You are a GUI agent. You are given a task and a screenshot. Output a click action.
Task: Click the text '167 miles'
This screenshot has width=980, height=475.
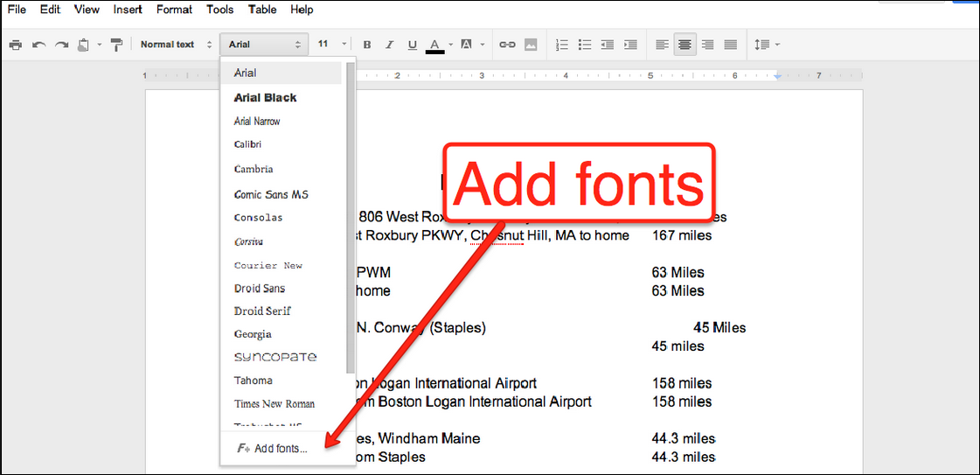tap(682, 236)
